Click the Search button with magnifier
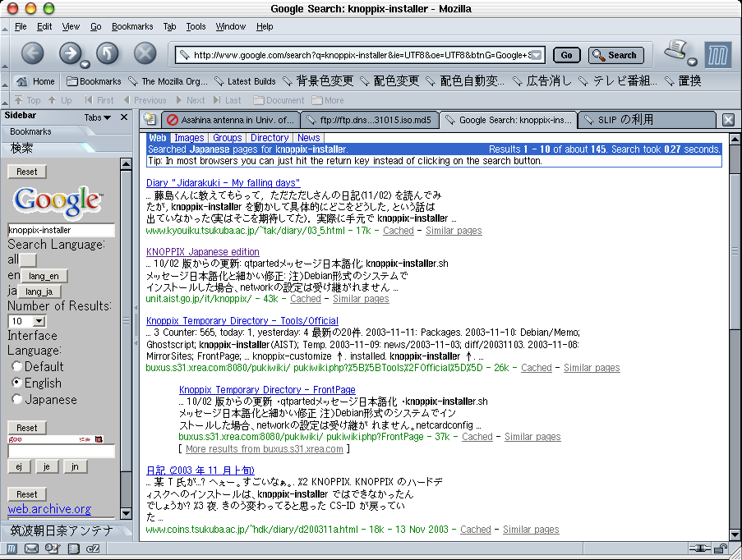The height and width of the screenshot is (560, 742). (x=616, y=55)
